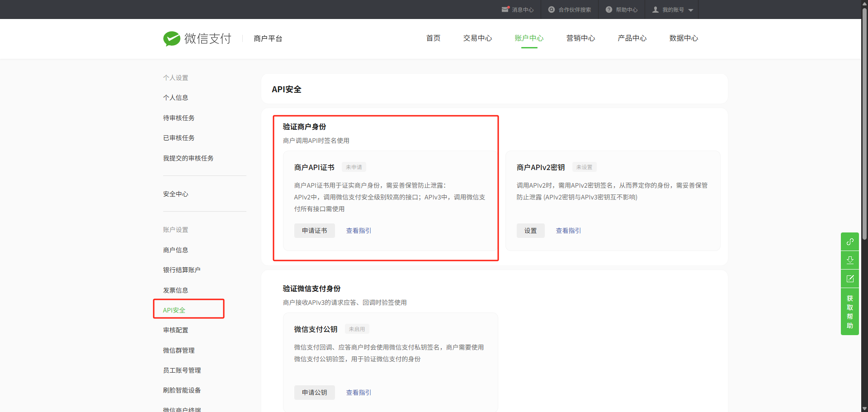Image resolution: width=868 pixels, height=412 pixels.
Task: Select 银行结算账户 in the left sidebar
Action: pos(182,270)
